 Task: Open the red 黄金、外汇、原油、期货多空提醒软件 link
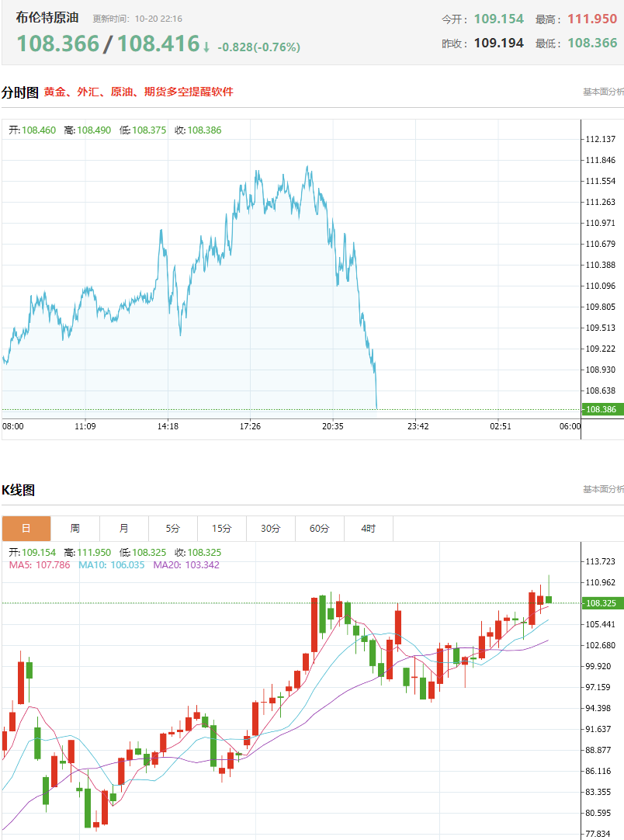coord(139,92)
